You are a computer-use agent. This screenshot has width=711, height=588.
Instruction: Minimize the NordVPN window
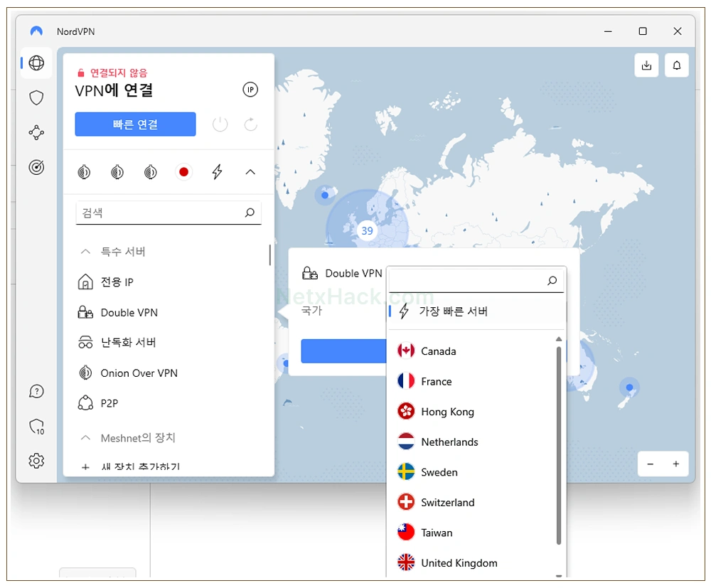pos(608,31)
